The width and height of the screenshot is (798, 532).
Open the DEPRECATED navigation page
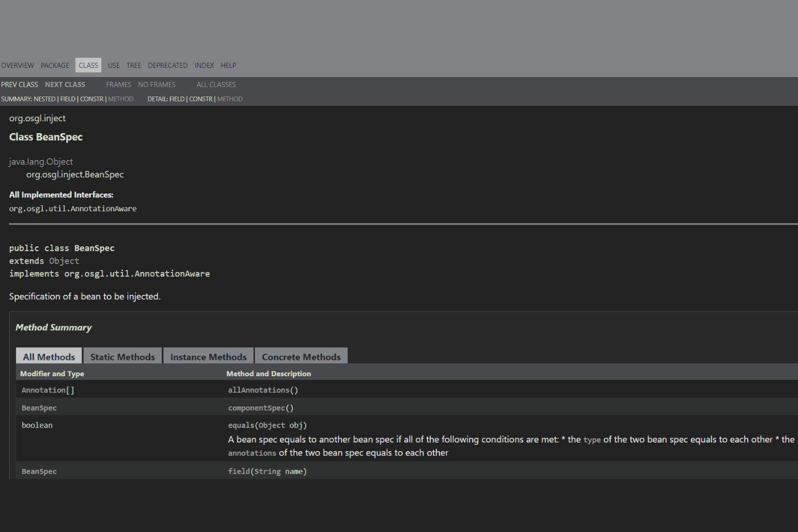coord(167,65)
